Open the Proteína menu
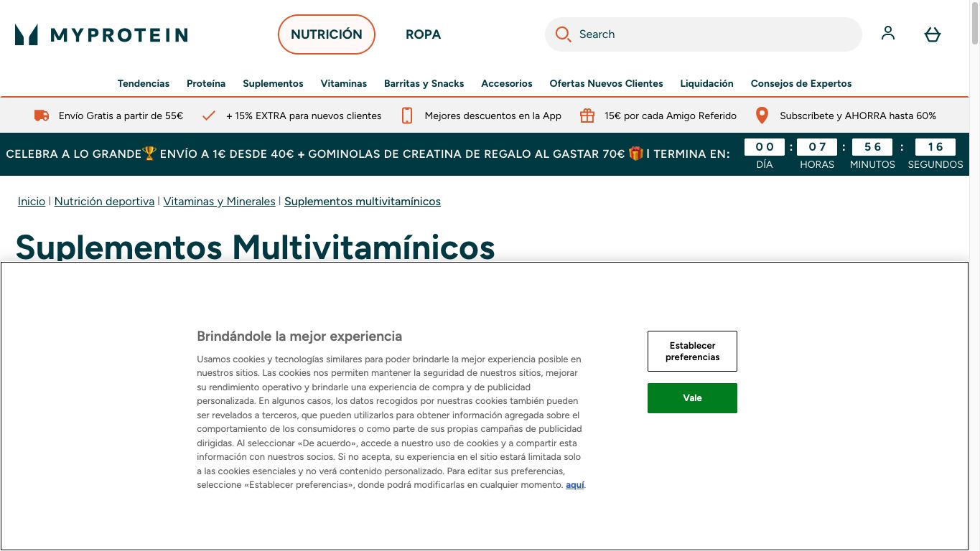The image size is (980, 551). pyautogui.click(x=206, y=83)
